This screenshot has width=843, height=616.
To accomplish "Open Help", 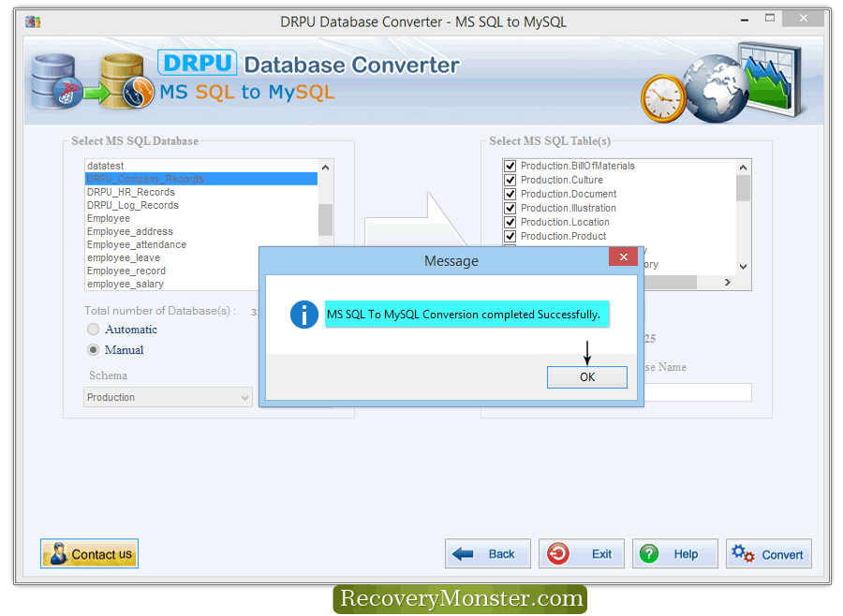I will click(x=674, y=553).
